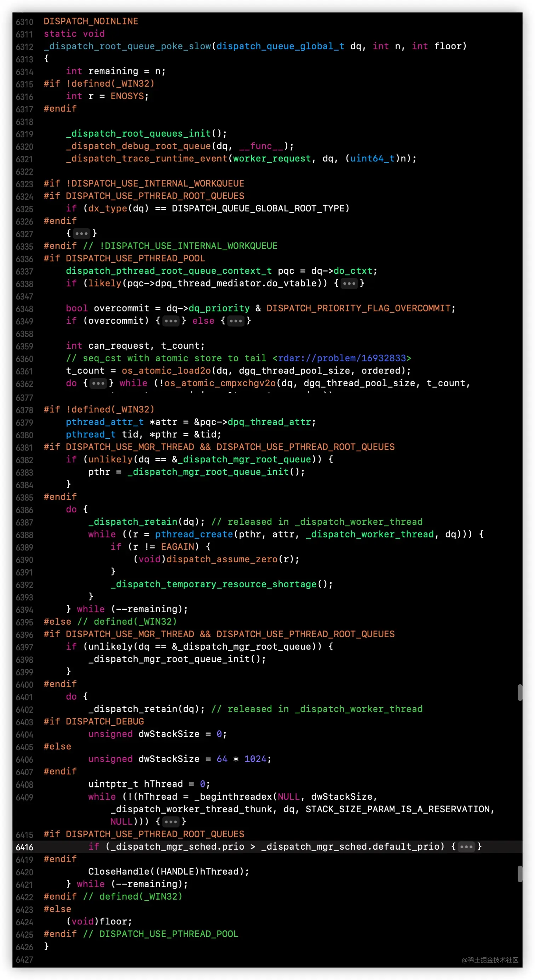Click worker_request argument

(x=272, y=158)
